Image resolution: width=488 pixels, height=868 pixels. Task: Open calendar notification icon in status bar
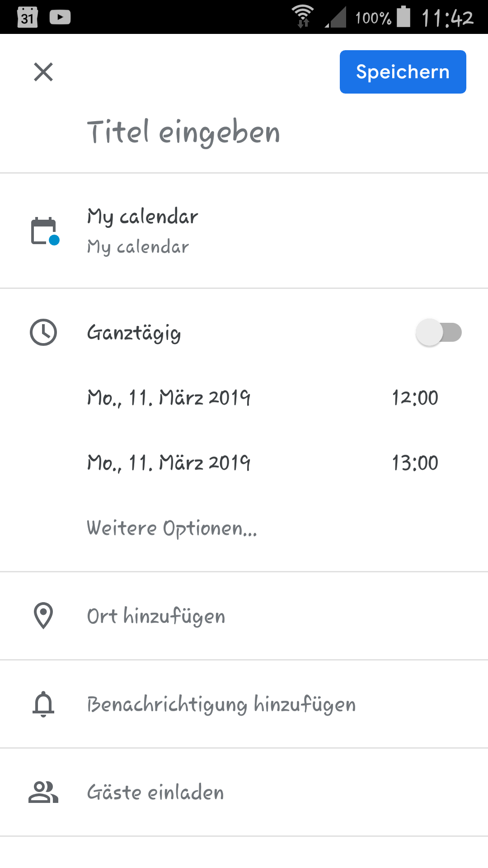(x=27, y=17)
